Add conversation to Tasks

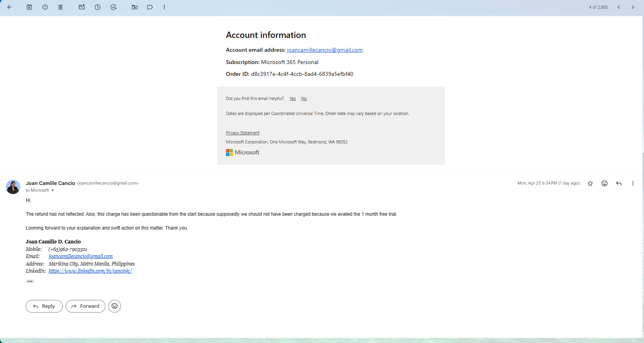point(113,7)
